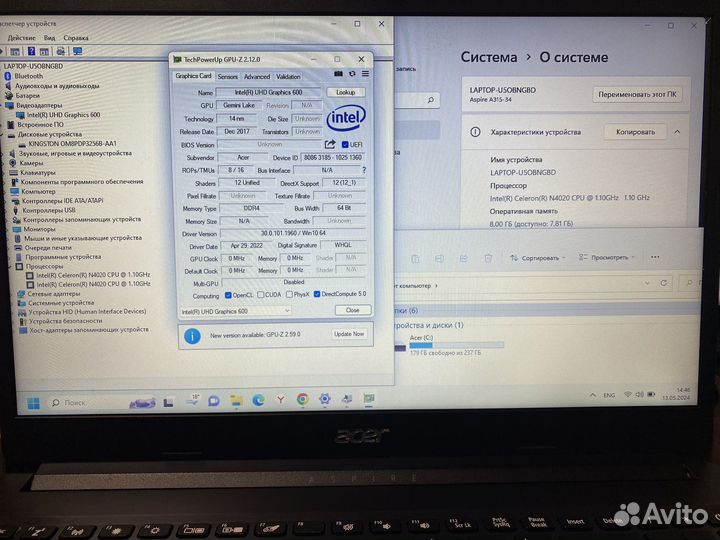
Task: Click the Device Manager print toolbar icon
Action: click(x=61, y=51)
